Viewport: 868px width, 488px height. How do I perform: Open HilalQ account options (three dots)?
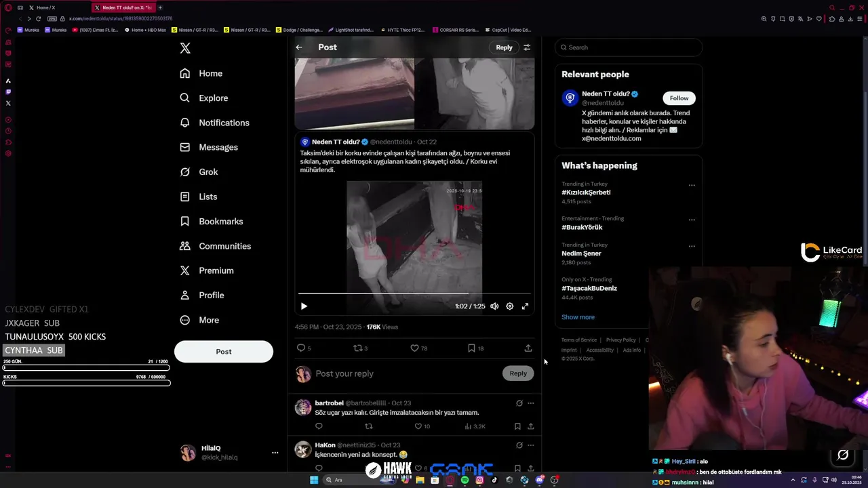275,453
